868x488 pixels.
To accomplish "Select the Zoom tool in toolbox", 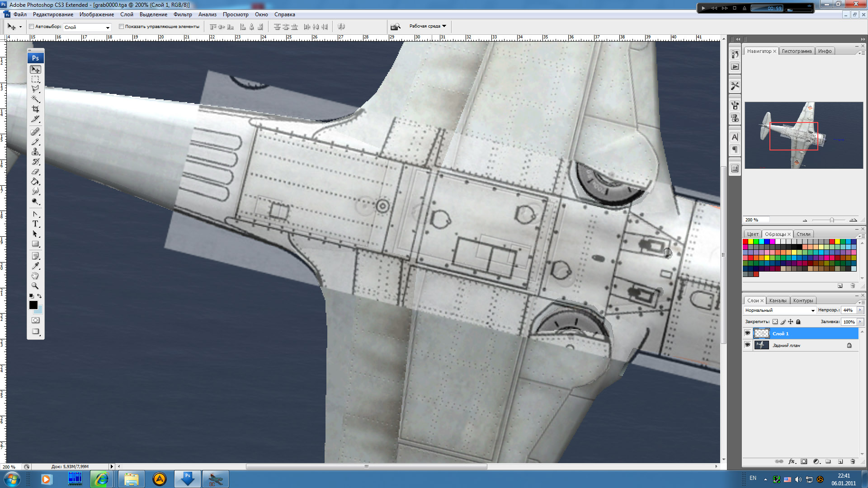I will pyautogui.click(x=35, y=286).
